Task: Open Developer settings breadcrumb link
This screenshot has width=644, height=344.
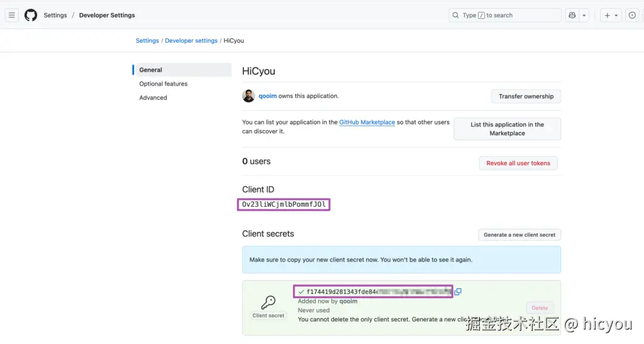Action: tap(191, 41)
